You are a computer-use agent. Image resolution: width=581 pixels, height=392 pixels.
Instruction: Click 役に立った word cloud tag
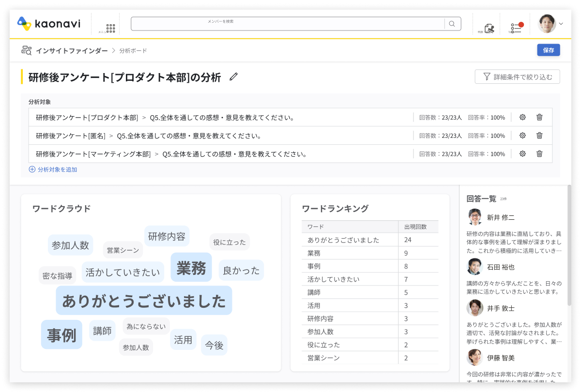[x=229, y=242]
